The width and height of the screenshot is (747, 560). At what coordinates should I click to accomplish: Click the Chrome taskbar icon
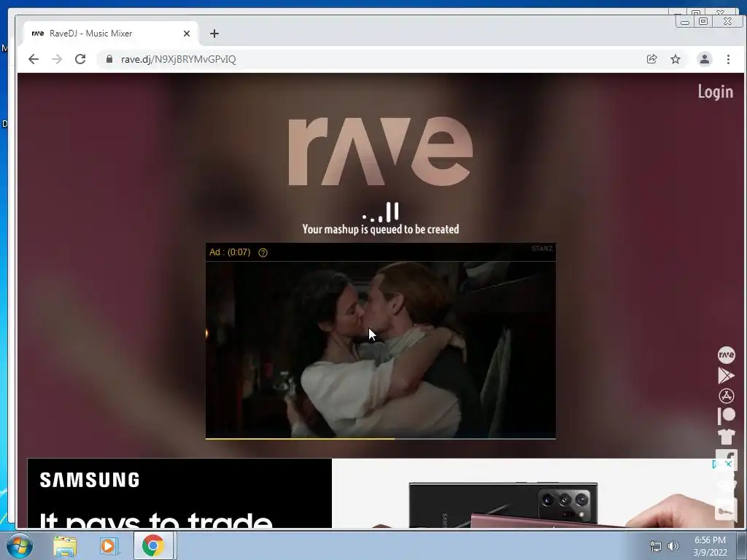(152, 545)
